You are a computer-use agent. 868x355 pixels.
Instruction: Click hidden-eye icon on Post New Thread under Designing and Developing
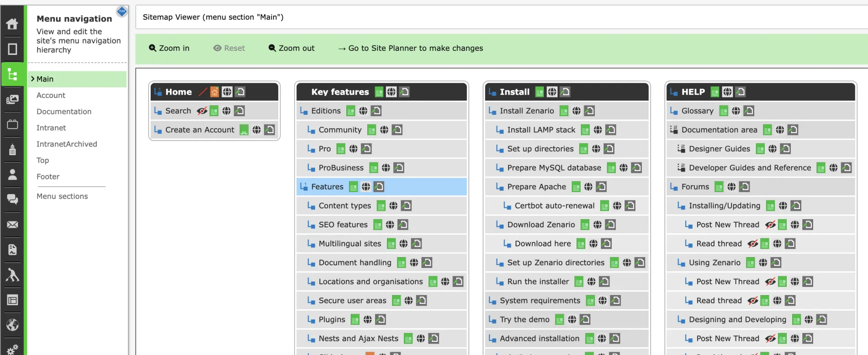[770, 339]
